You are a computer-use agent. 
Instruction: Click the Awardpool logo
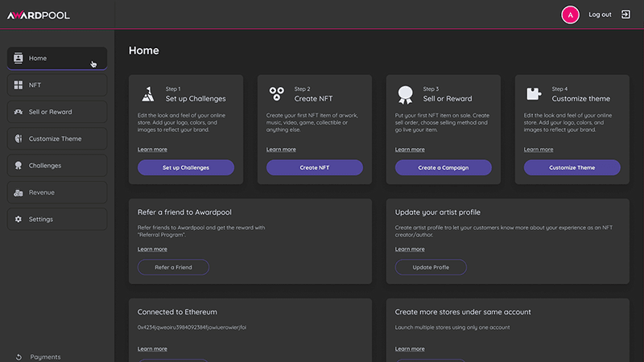coord(38,15)
